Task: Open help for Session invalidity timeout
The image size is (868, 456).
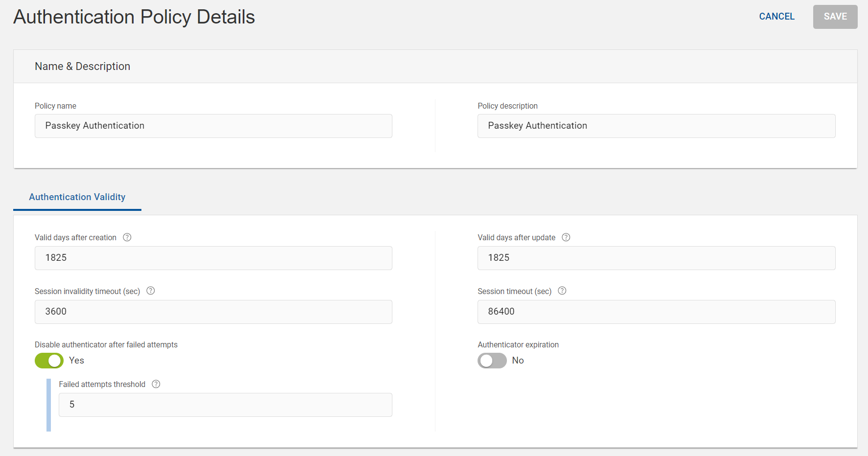Action: click(x=151, y=291)
